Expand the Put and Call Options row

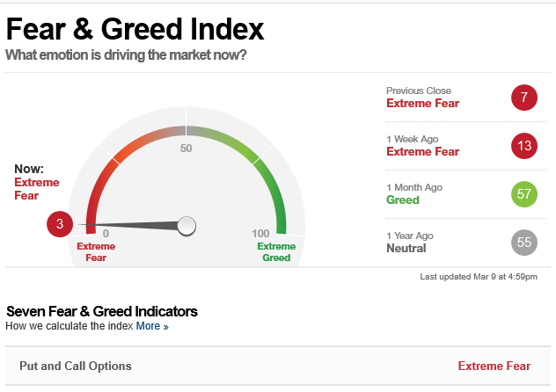click(x=278, y=366)
